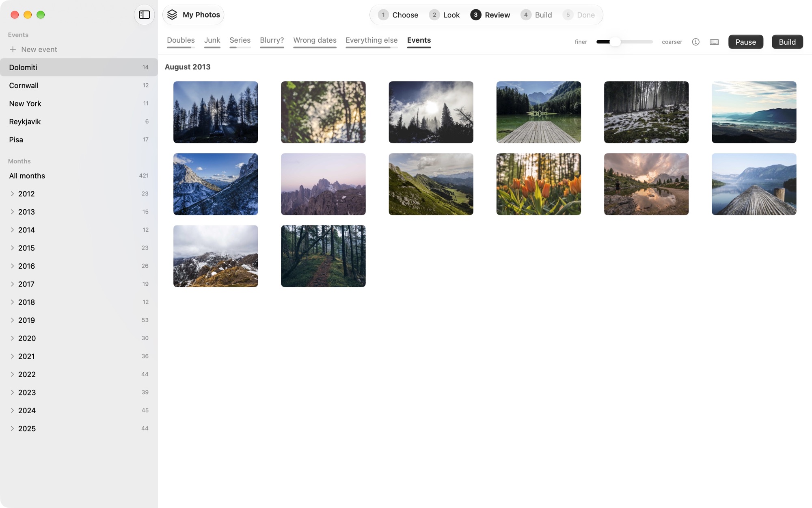
Task: Click the Pause button
Action: click(745, 42)
